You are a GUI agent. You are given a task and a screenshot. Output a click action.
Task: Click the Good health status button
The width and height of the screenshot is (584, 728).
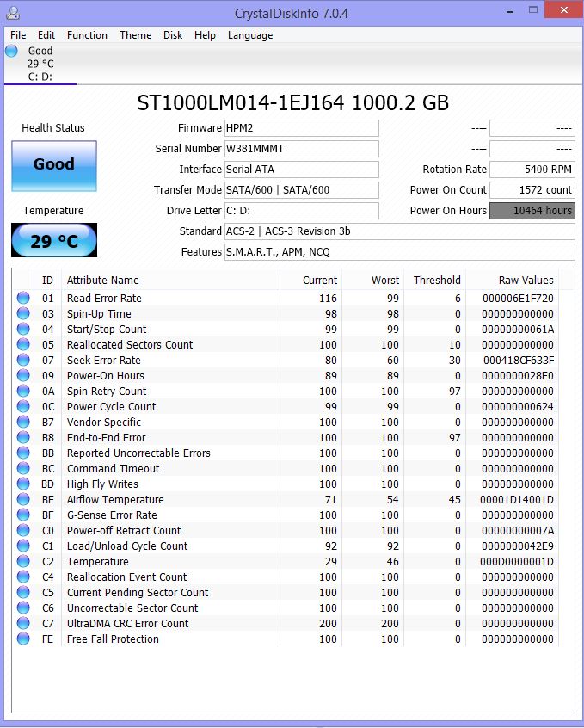click(54, 166)
